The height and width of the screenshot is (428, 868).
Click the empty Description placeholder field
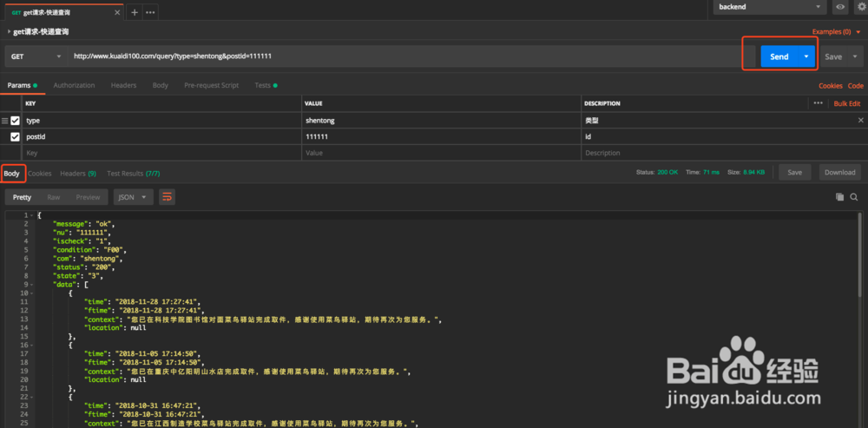pyautogui.click(x=724, y=153)
